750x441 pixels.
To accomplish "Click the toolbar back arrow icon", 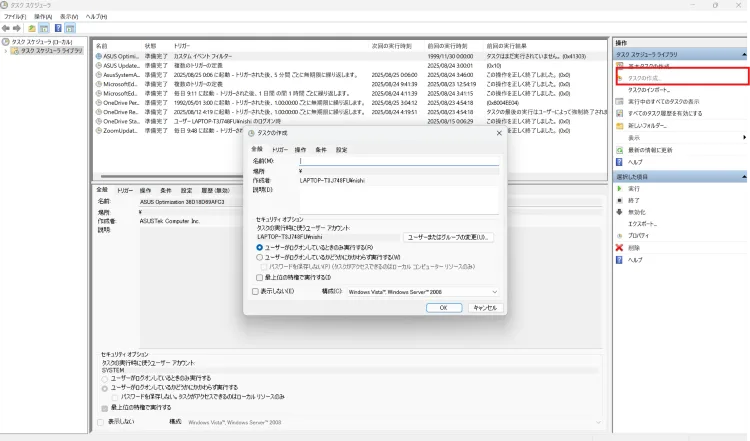I will (x=7, y=29).
